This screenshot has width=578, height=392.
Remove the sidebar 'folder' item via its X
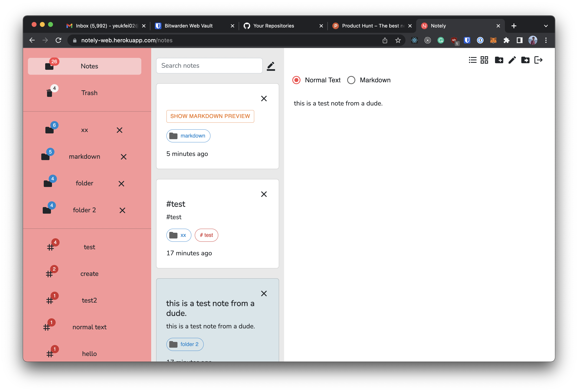(121, 184)
